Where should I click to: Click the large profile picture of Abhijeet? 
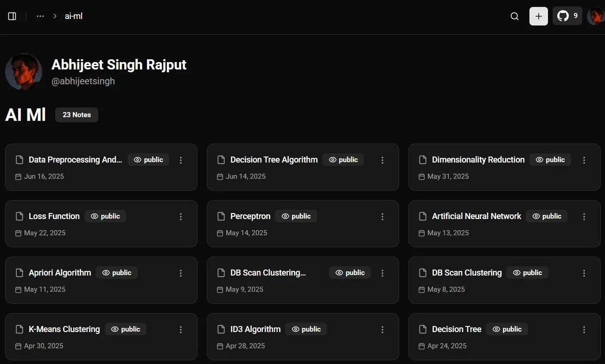pyautogui.click(x=24, y=72)
